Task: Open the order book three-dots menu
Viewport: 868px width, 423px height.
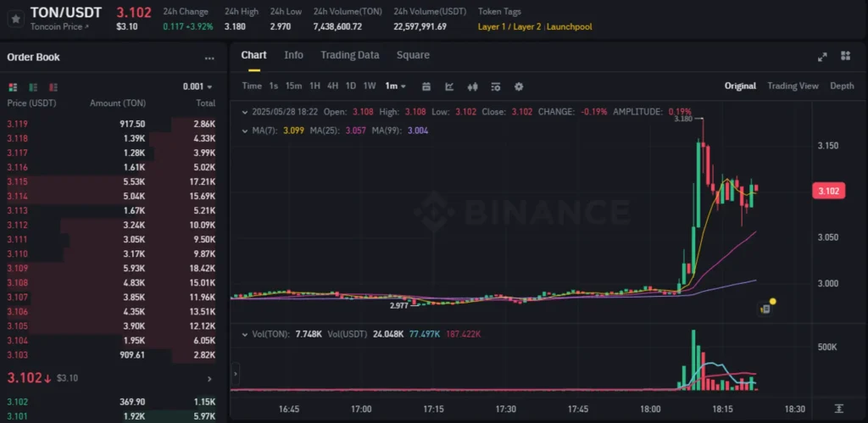Action: [x=209, y=58]
